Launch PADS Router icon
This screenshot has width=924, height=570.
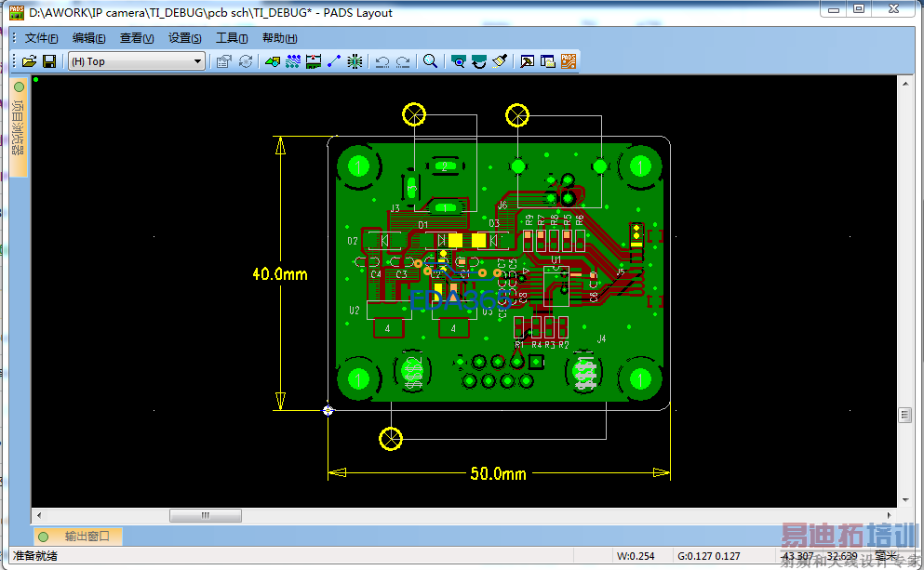(569, 61)
